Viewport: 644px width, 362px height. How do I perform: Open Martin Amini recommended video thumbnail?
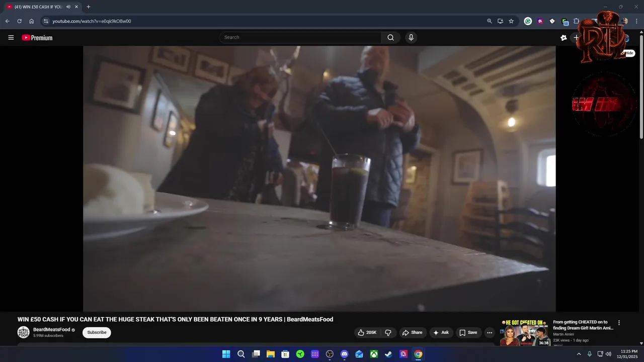(x=525, y=333)
